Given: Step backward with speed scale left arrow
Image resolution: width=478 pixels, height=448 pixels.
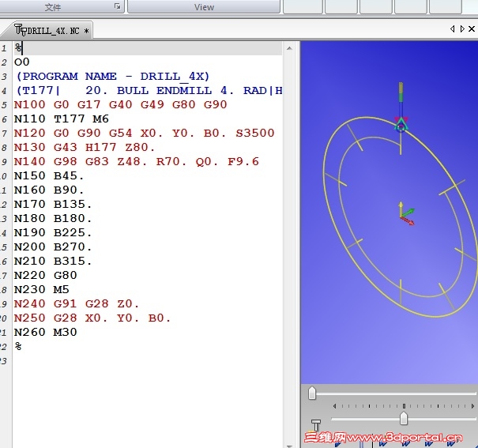Looking at the screenshot, I should pos(334,406).
